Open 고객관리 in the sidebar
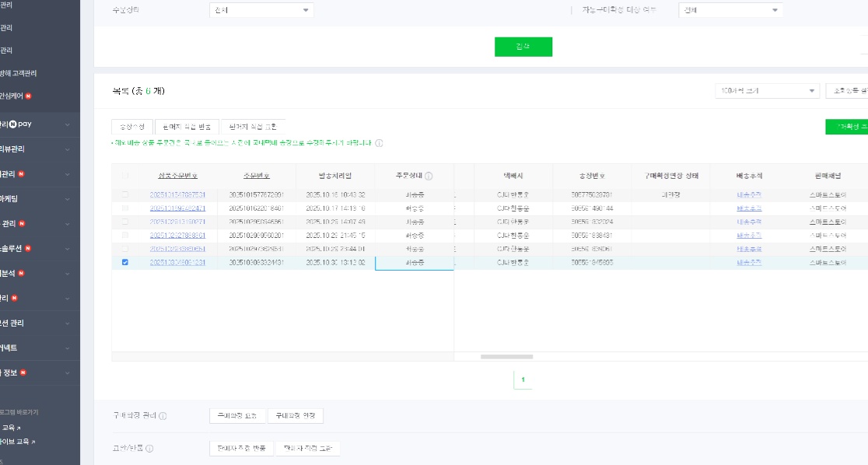 tap(18, 73)
